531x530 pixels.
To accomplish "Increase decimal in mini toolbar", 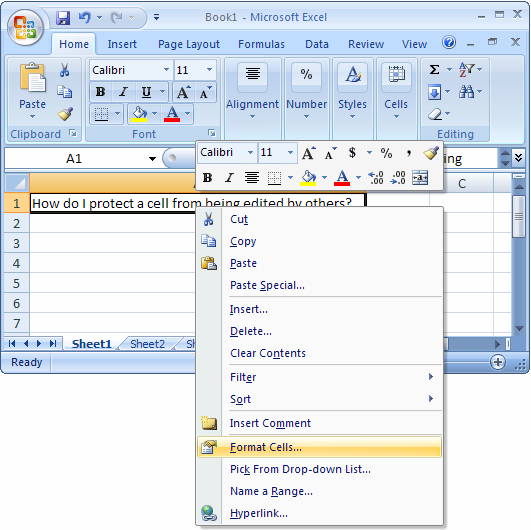I will pos(376,177).
